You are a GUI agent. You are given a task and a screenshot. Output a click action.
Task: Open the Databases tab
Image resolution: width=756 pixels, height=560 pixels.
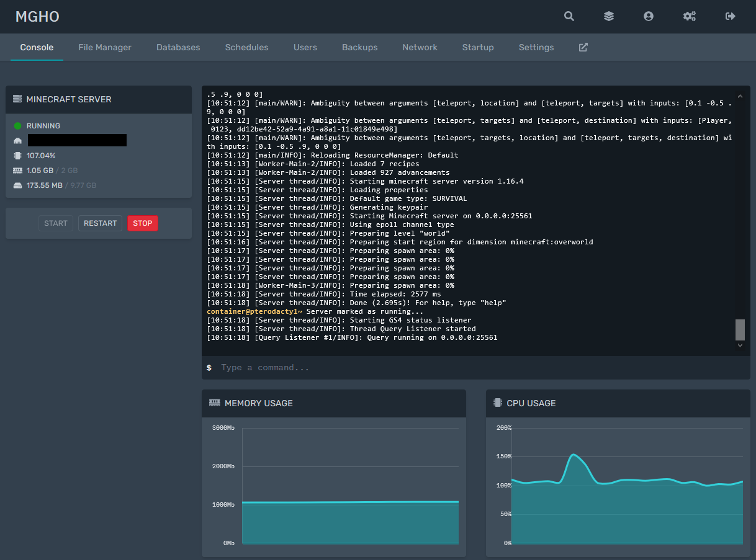click(178, 47)
